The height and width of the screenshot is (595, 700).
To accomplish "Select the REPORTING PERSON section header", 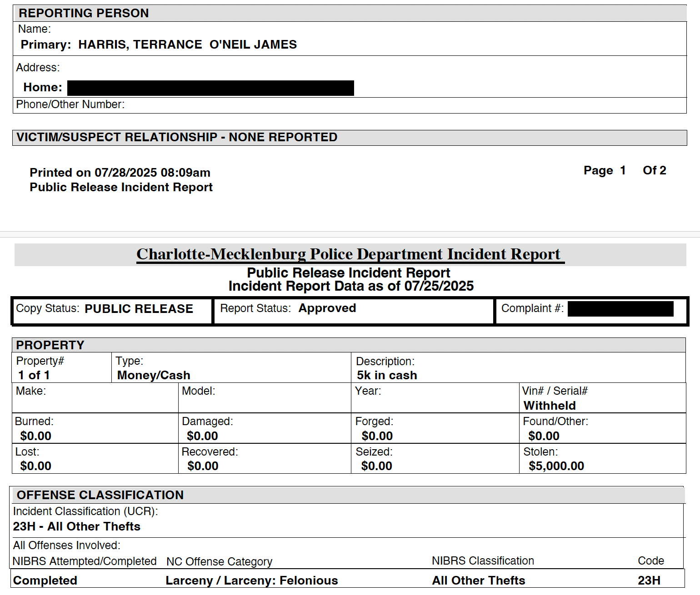I will 84,13.
